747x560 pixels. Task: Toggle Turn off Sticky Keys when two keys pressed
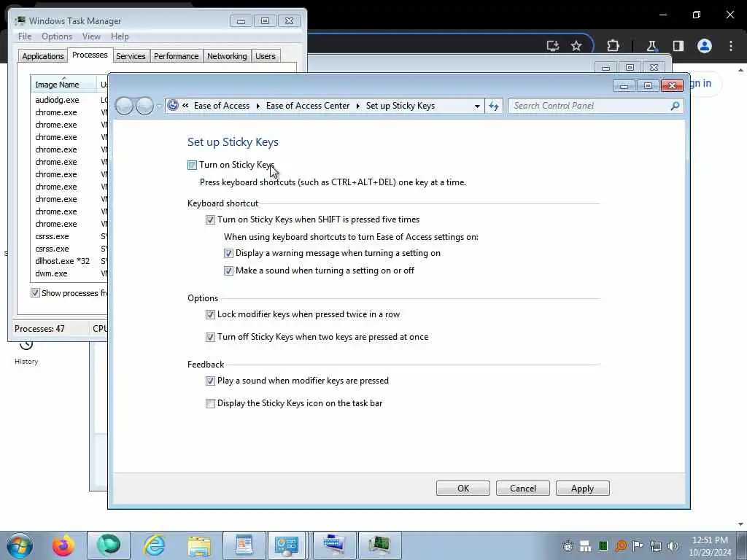click(210, 337)
